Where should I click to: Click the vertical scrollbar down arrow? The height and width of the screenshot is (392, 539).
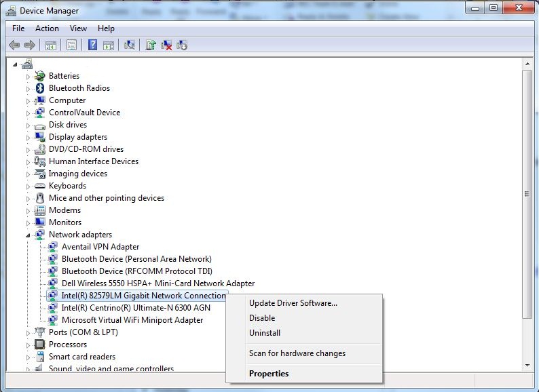tap(527, 366)
